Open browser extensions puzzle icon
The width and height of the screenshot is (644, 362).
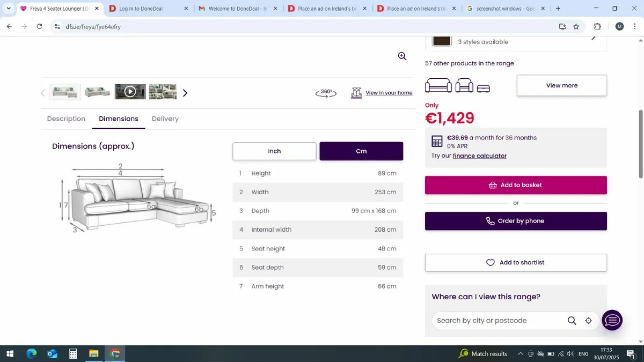point(597,26)
